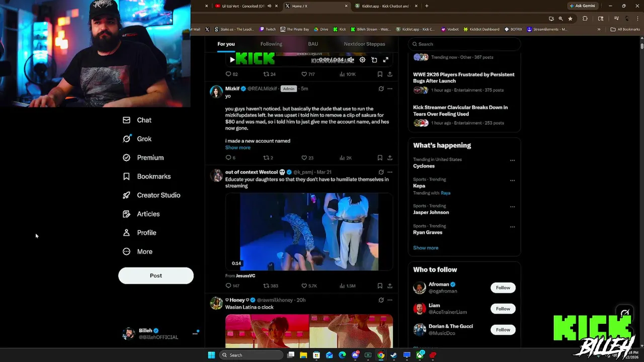Viewport: 644px width, 362px height.
Task: Follow Dorian & The Gucci
Action: click(503, 330)
